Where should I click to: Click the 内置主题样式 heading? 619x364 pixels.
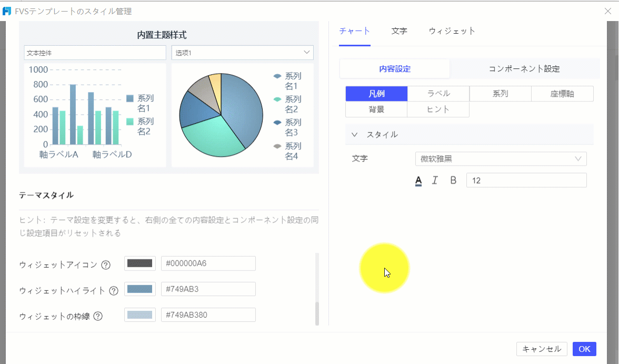[162, 35]
